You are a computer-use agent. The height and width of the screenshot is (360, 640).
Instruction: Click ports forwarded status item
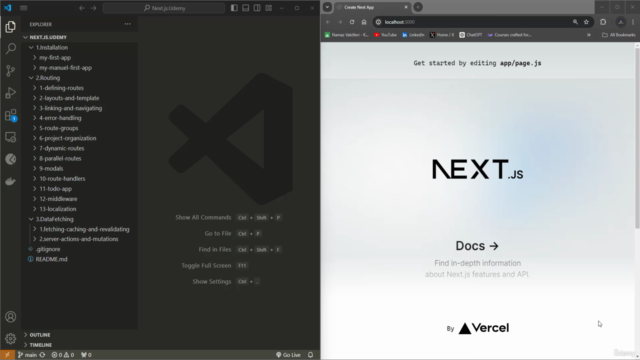point(86,355)
